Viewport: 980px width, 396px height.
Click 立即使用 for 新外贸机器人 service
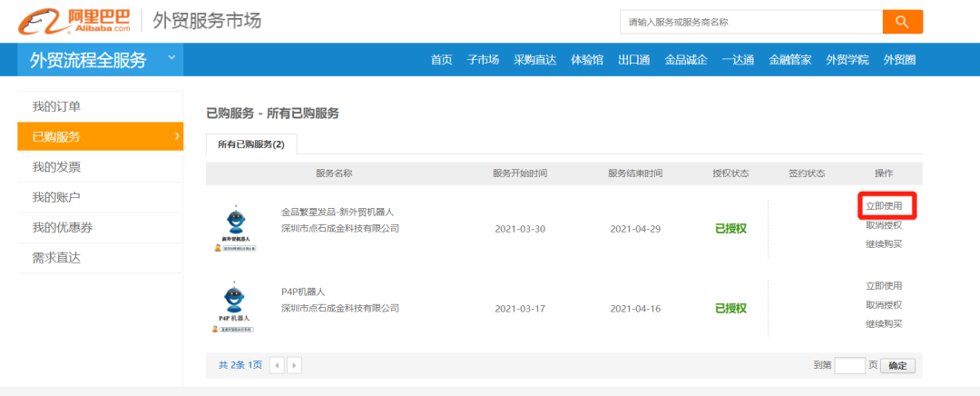pyautogui.click(x=884, y=206)
